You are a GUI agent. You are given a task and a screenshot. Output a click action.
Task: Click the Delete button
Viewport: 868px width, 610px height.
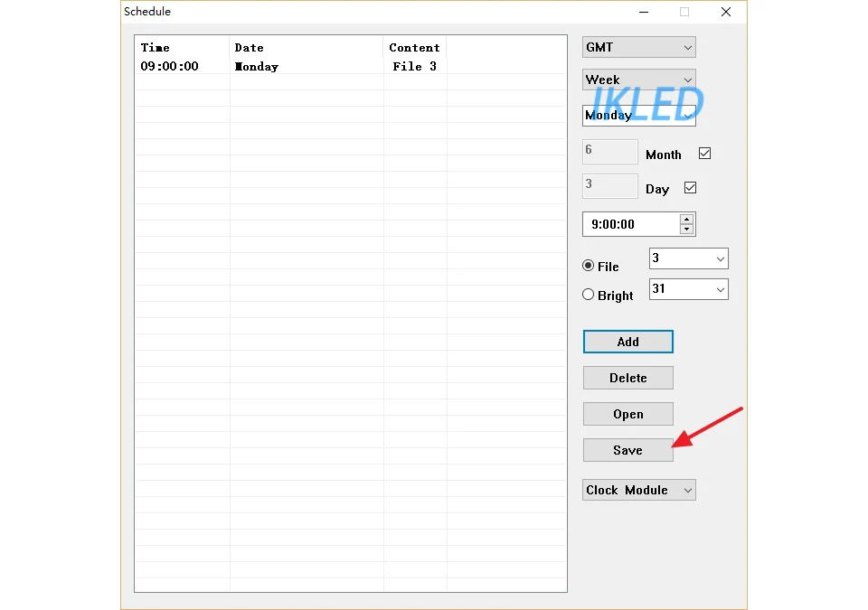(627, 378)
